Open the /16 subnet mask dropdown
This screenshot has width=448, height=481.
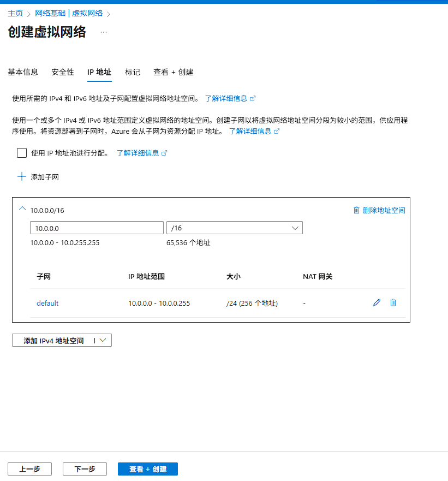(x=295, y=228)
